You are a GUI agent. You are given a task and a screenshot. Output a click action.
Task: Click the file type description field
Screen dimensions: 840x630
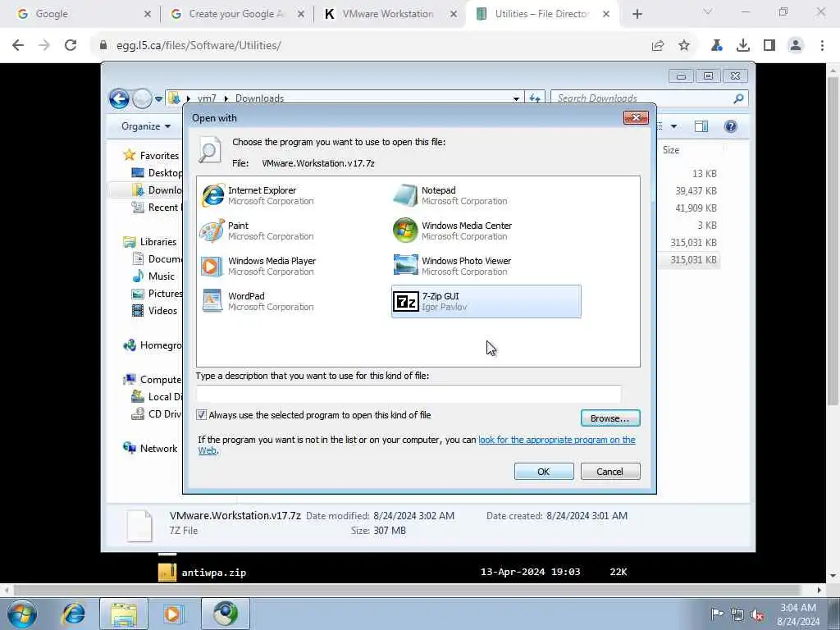pos(409,394)
